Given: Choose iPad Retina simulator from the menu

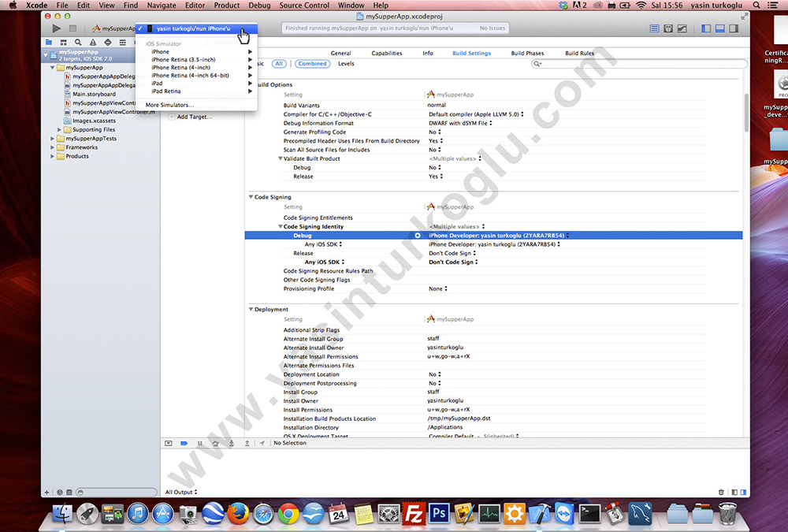Looking at the screenshot, I should click(196, 91).
